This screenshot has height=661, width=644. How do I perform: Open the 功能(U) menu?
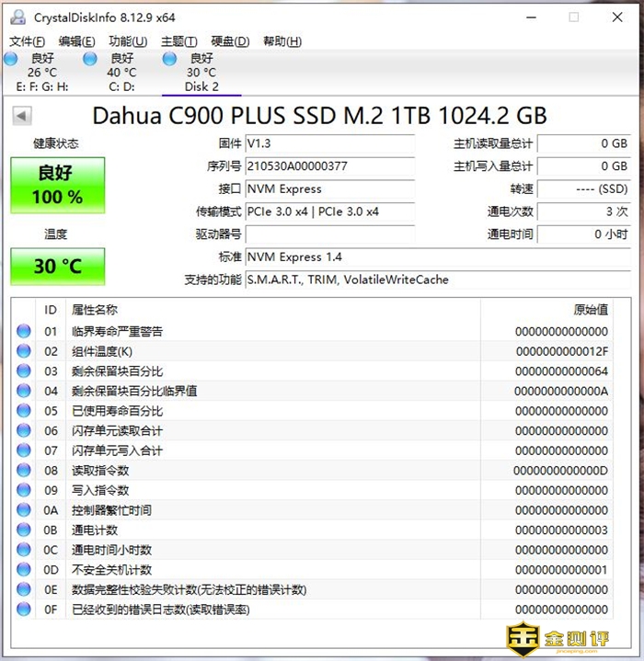pyautogui.click(x=128, y=41)
